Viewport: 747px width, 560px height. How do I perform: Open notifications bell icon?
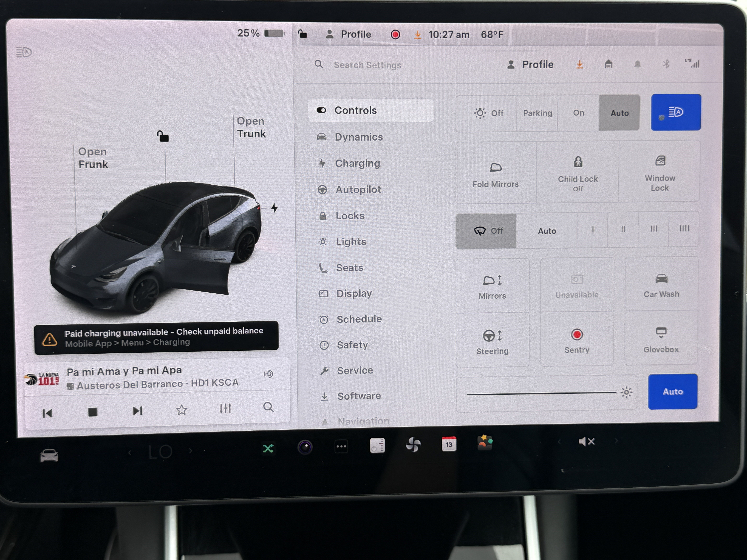tap(637, 64)
